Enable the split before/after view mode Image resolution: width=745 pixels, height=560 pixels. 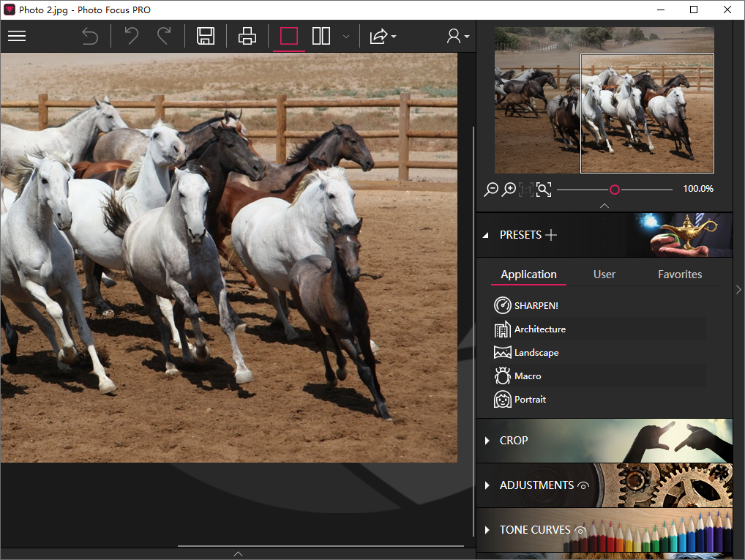(x=321, y=36)
